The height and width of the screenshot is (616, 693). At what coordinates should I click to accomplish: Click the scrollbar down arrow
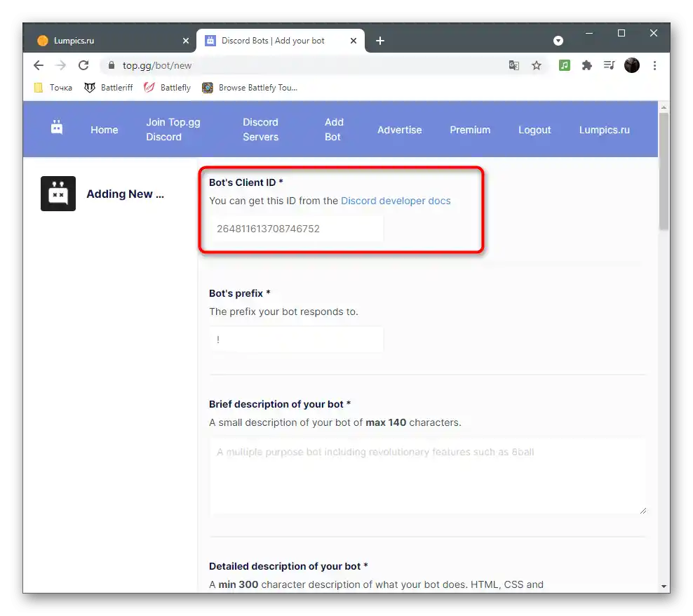pos(664,587)
